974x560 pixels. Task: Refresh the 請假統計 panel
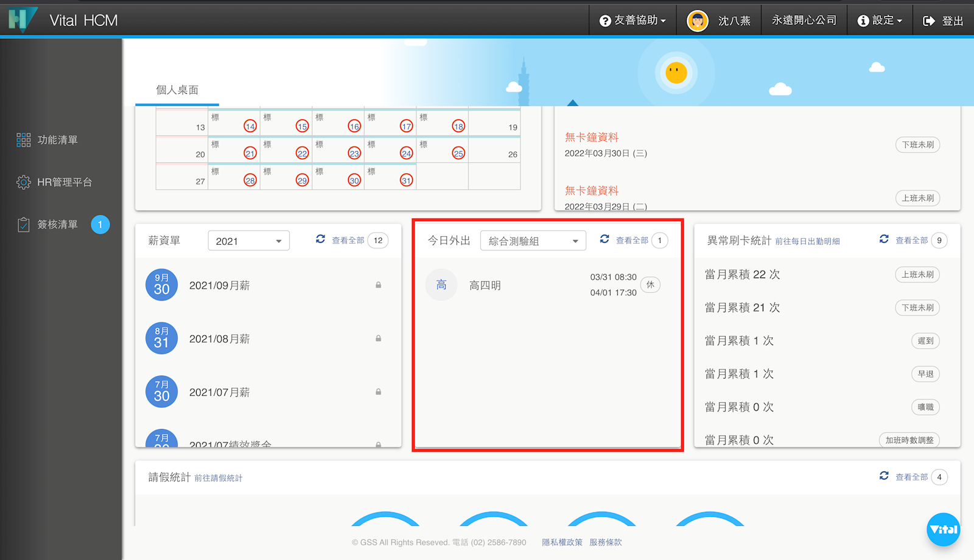pos(884,476)
